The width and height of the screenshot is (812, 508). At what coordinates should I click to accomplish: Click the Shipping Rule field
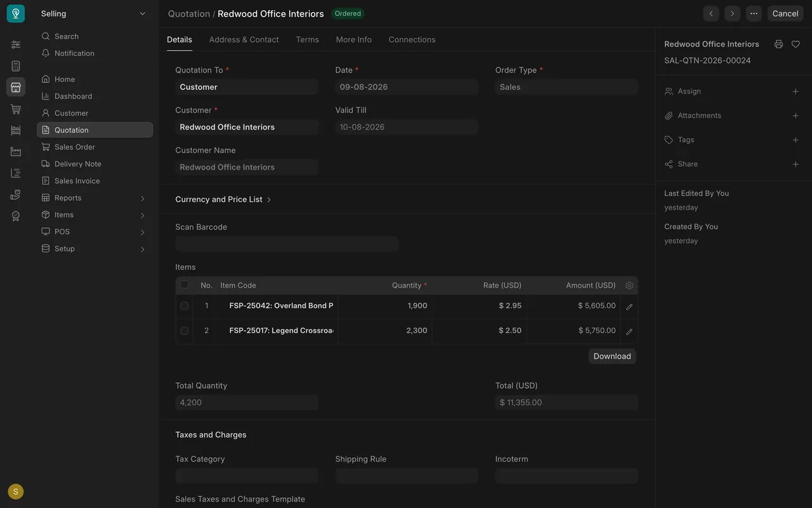tap(407, 476)
